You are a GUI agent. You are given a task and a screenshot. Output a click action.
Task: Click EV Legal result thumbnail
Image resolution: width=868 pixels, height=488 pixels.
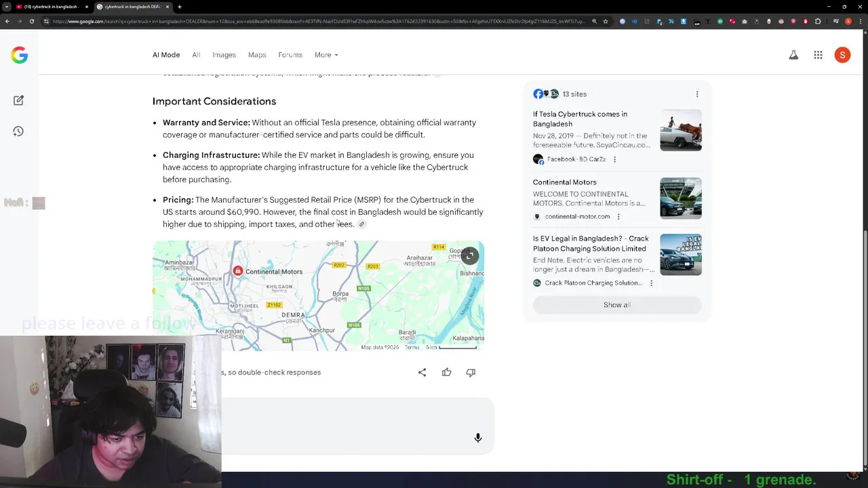click(681, 254)
